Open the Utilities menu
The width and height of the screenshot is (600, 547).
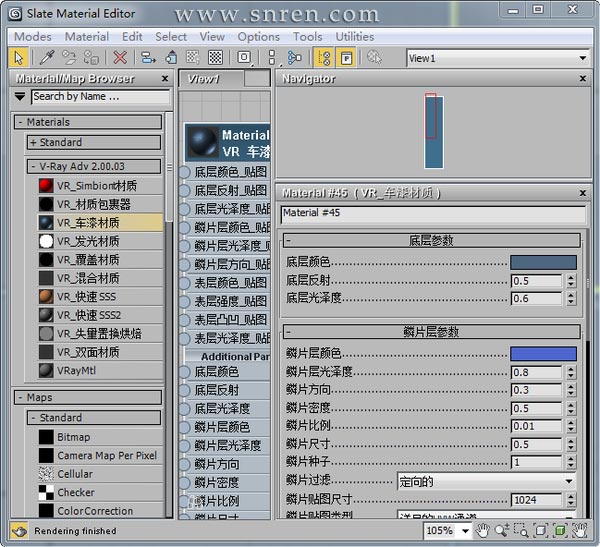(x=355, y=37)
